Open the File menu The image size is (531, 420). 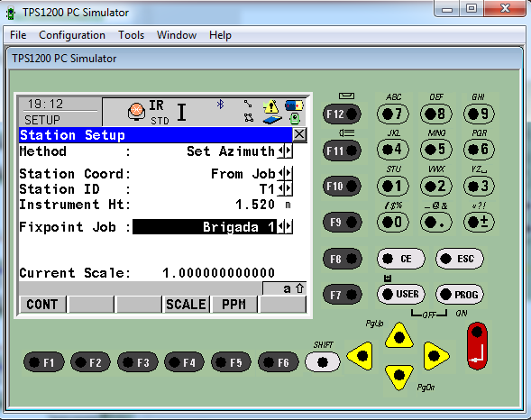coord(18,35)
